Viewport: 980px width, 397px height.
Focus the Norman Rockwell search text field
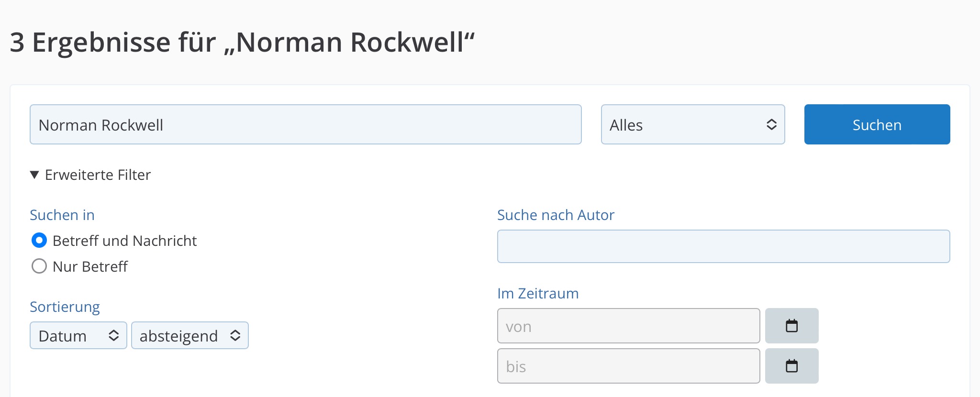point(306,124)
